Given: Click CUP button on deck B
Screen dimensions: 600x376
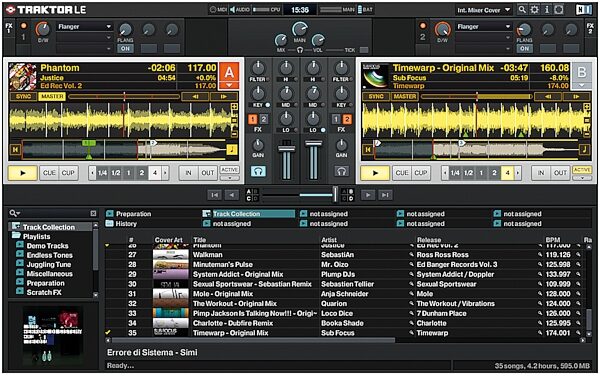Looking at the screenshot, I should click(x=421, y=173).
